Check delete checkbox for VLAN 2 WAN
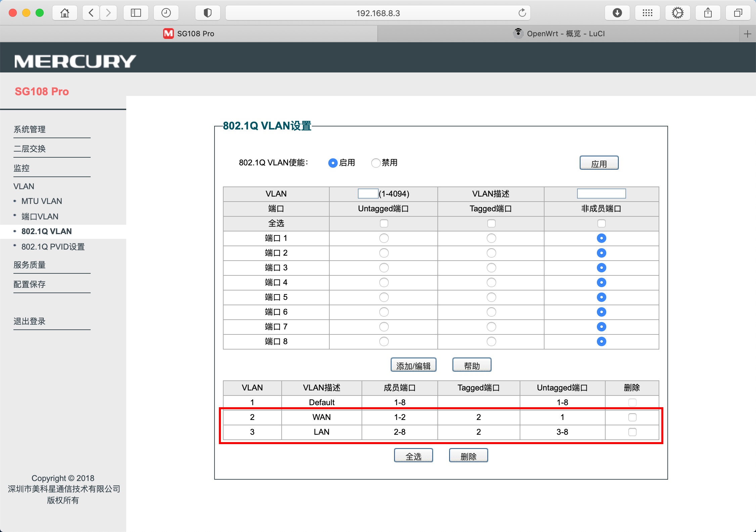Image resolution: width=756 pixels, height=532 pixels. [x=632, y=417]
